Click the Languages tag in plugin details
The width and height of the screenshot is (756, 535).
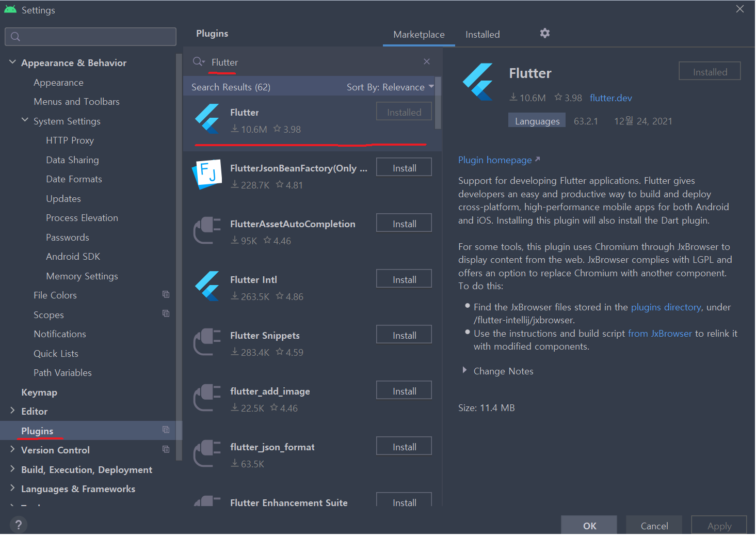537,121
